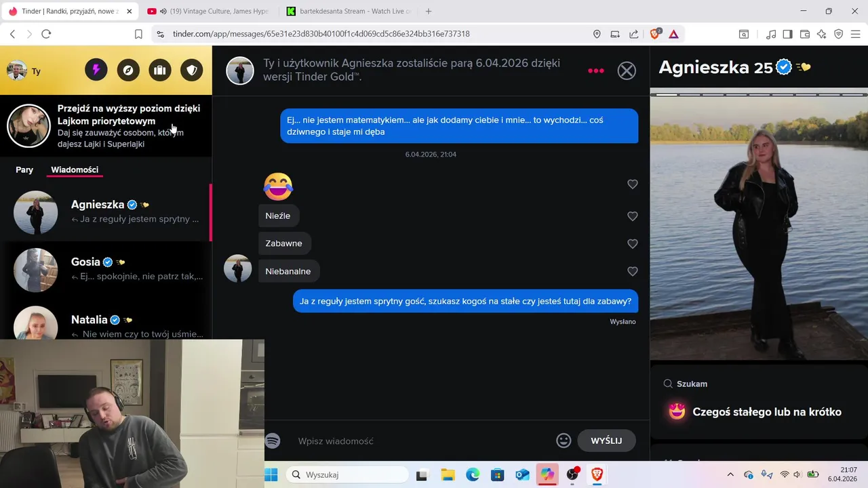Open Microsoft Edge from the taskbar

click(x=473, y=475)
